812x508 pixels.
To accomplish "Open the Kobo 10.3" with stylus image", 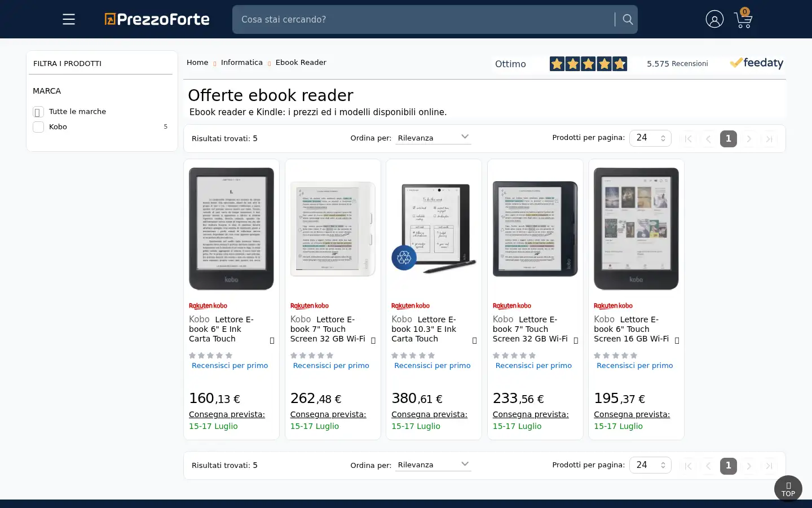I will 434,229.
